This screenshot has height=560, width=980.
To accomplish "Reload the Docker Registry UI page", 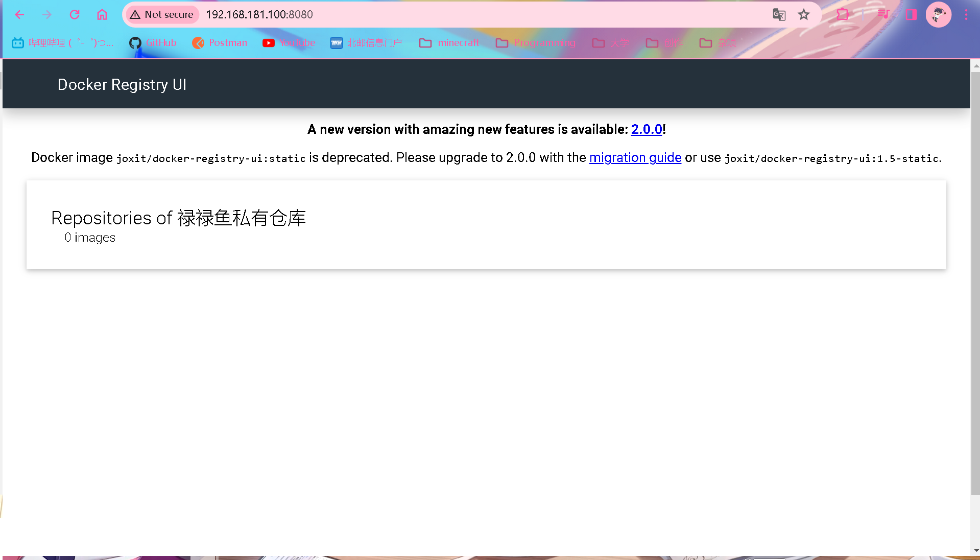I will tap(75, 14).
